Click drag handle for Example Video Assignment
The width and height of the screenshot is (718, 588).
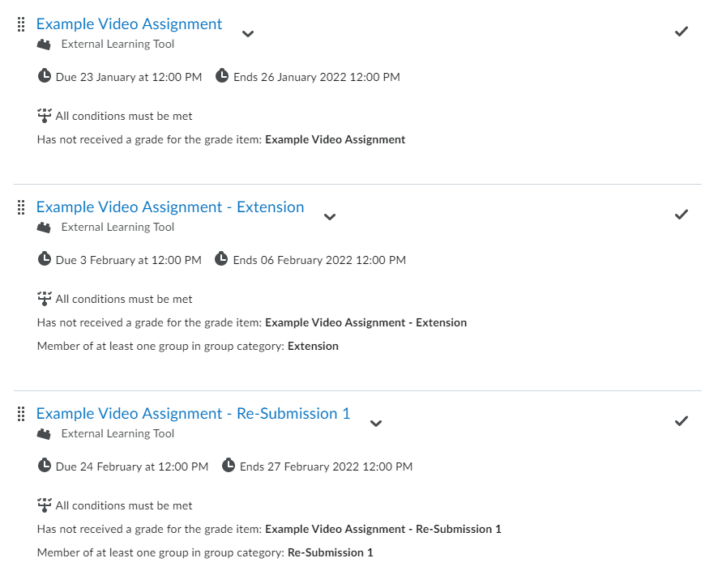[22, 25]
